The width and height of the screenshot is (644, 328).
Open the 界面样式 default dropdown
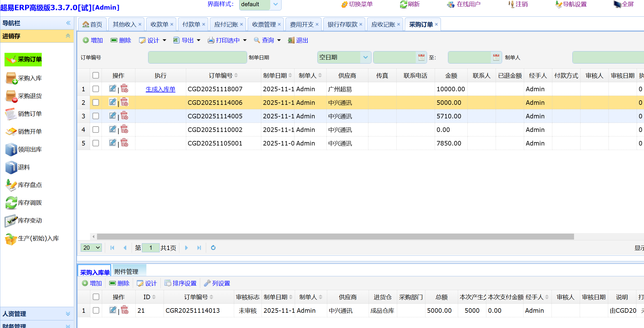tap(276, 4)
